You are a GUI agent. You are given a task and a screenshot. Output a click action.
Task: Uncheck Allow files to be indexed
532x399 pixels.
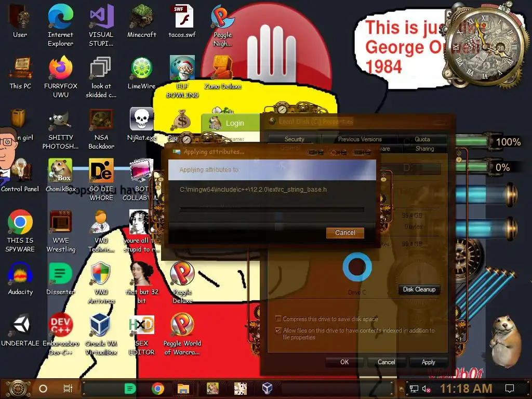pos(278,330)
